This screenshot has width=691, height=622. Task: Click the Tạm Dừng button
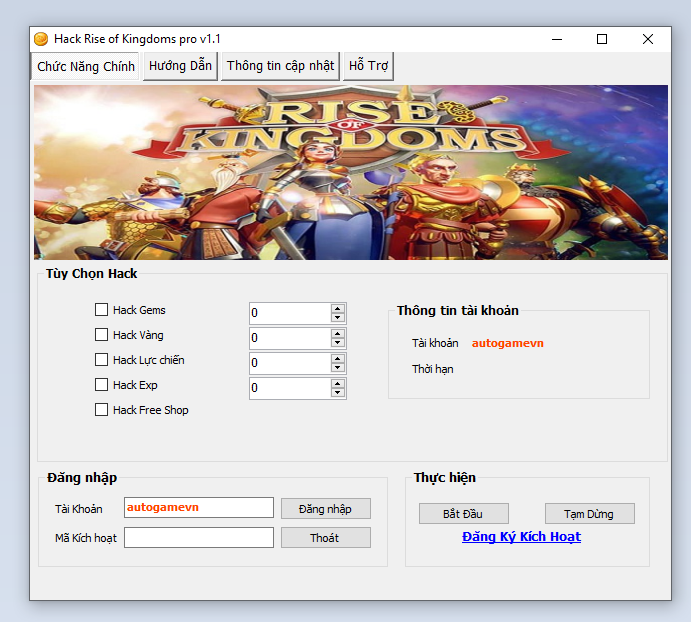589,514
